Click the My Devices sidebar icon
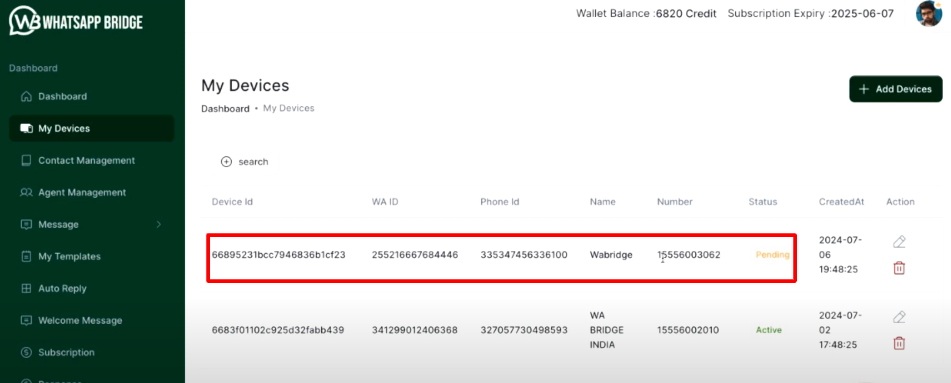The image size is (951, 383). click(26, 129)
